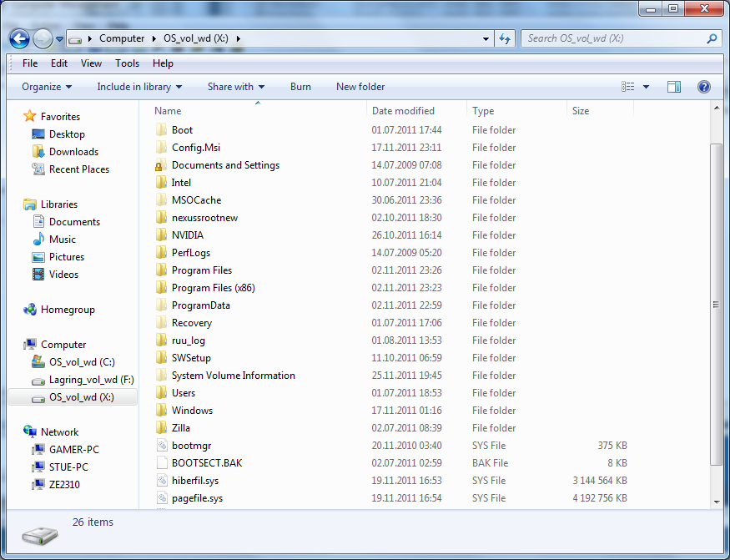This screenshot has width=730, height=560.
Task: Select the pagefile.sys file
Action: [197, 498]
